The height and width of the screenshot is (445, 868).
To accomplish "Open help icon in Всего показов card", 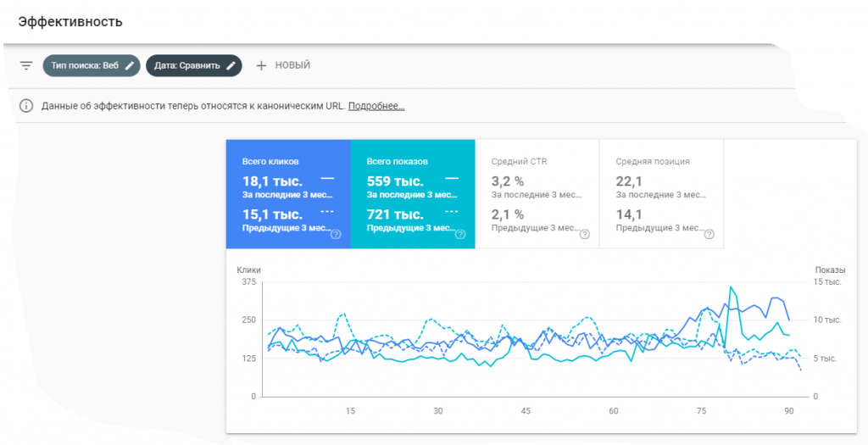I will point(460,235).
